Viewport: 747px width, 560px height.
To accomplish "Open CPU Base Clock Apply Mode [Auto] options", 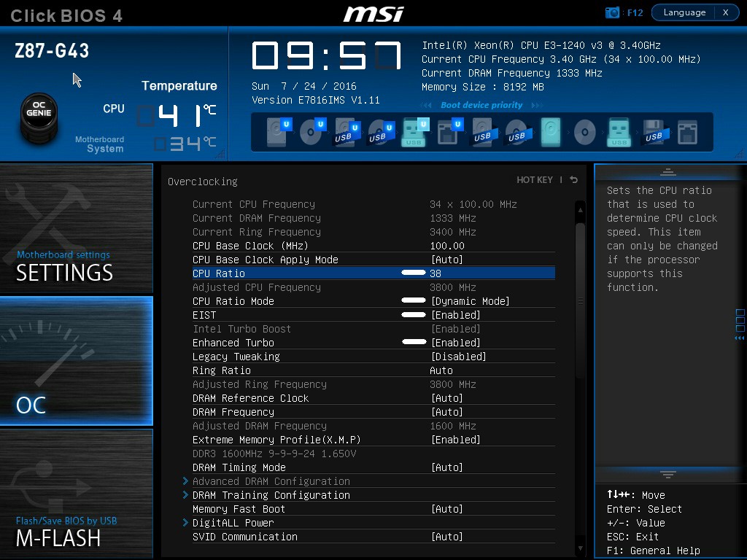I will tap(447, 260).
